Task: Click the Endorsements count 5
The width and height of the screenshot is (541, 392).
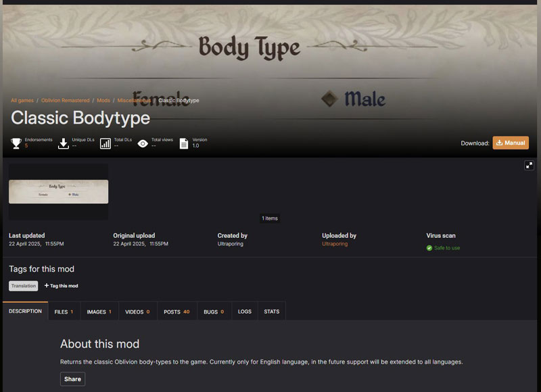Action: [x=26, y=146]
